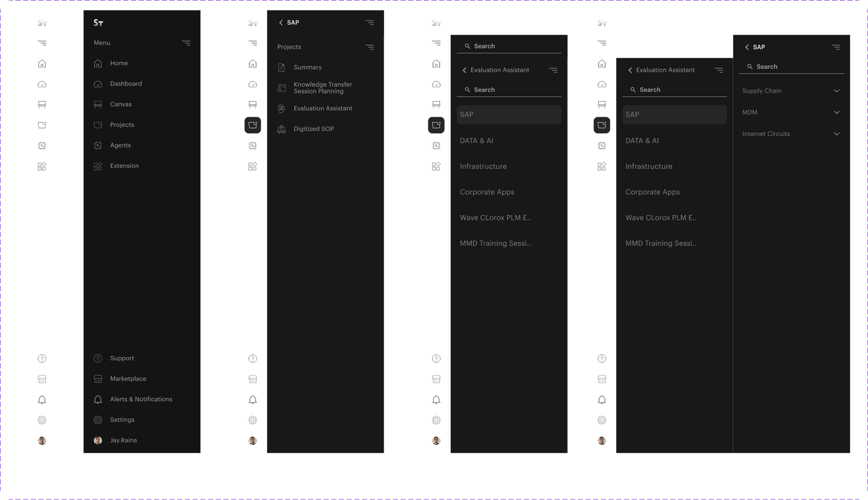Screen dimensions: 868x500
Task: Click the Extension icon in the expanded Menu panel
Action: [x=98, y=166]
